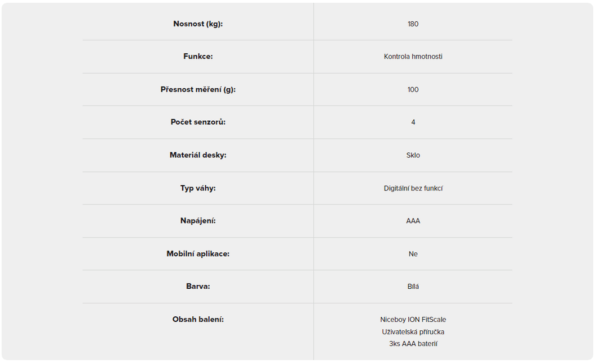The height and width of the screenshot is (364, 596).
Task: Select the sensor count value 4
Action: [x=413, y=122]
